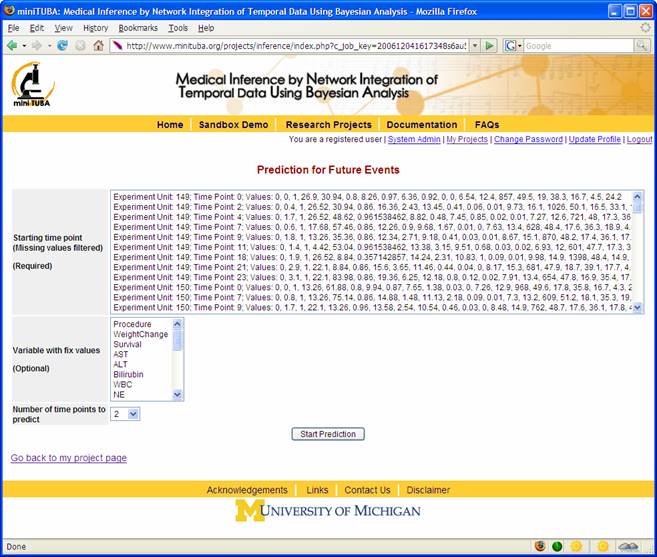
Task: Click the miniTUBA microscope logo
Action: 33,84
